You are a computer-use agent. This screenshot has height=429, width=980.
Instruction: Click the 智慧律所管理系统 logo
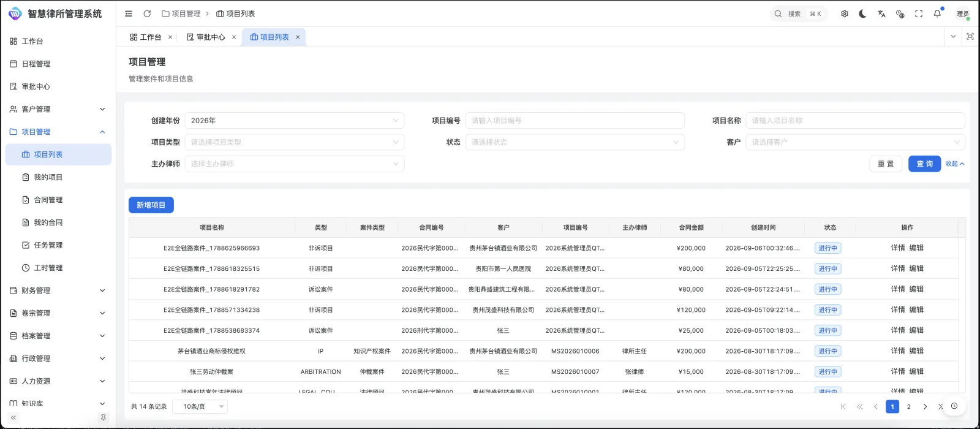coord(55,13)
